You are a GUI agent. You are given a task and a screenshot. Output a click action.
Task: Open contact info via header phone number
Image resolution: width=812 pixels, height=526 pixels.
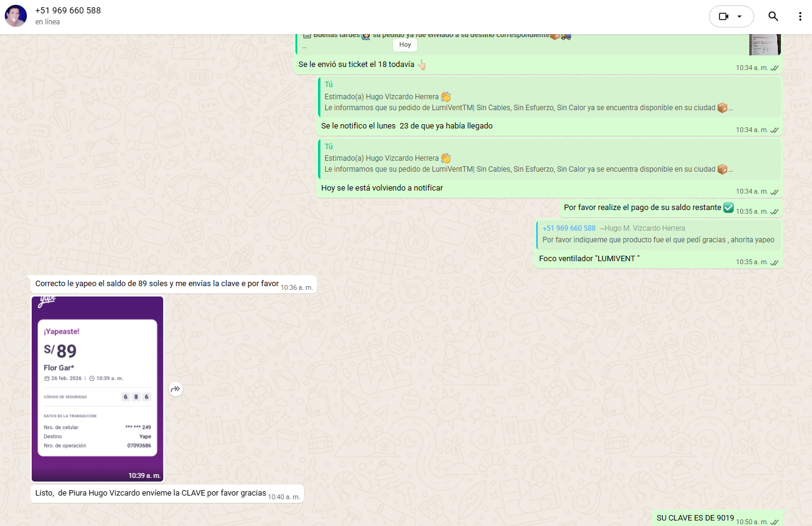point(68,10)
